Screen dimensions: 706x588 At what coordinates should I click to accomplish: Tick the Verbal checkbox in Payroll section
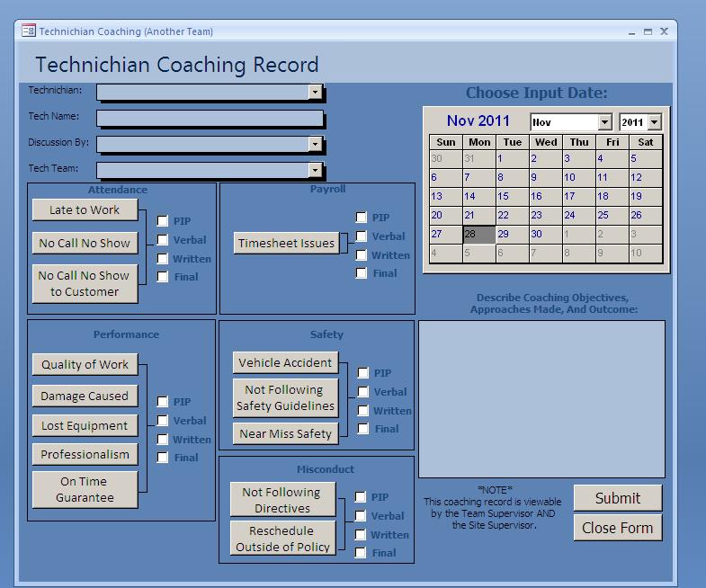[362, 236]
